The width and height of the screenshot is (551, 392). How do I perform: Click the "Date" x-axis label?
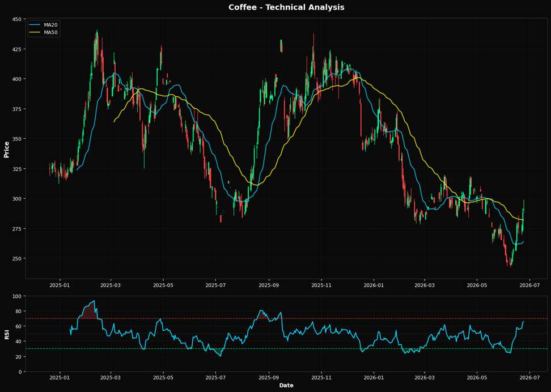(x=286, y=385)
